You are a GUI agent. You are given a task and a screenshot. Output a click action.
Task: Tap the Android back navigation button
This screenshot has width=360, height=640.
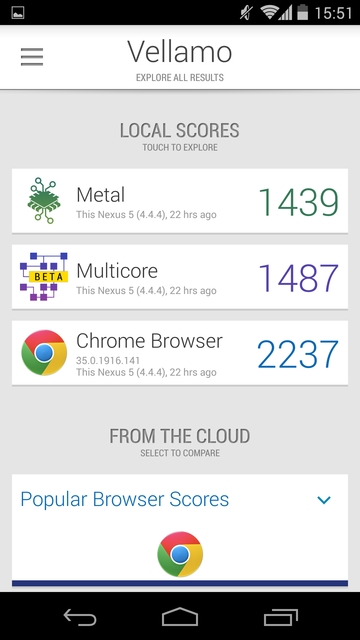pyautogui.click(x=80, y=616)
